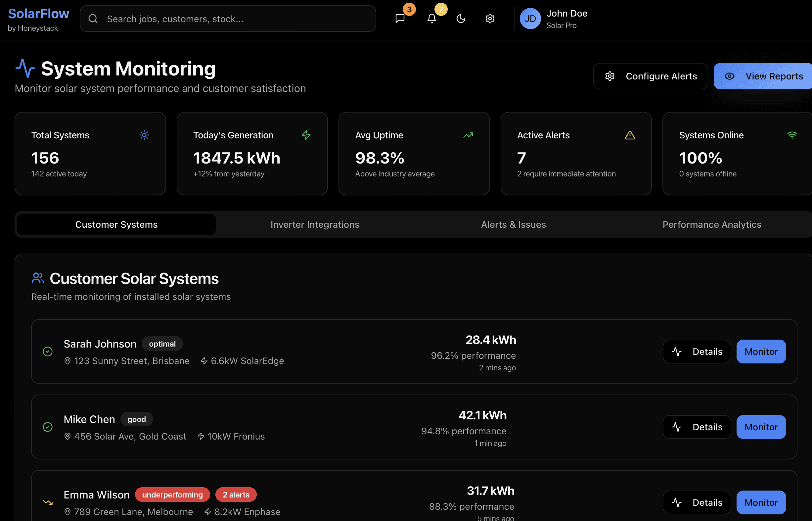Open the Alerts & Issues tab

[x=513, y=224]
